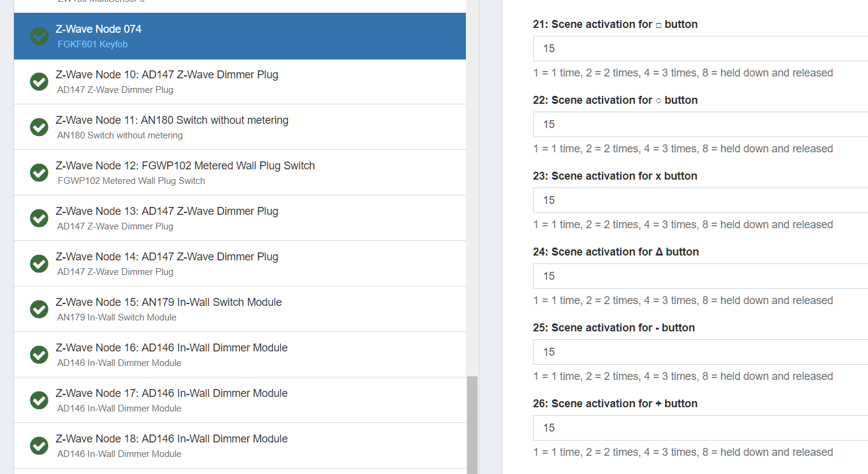
Task: Click status check icon for Node 18
Action: click(39, 446)
